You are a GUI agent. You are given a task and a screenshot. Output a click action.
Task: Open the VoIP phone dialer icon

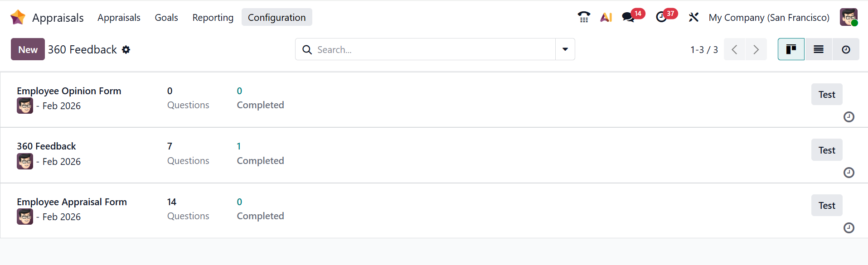[x=584, y=17]
